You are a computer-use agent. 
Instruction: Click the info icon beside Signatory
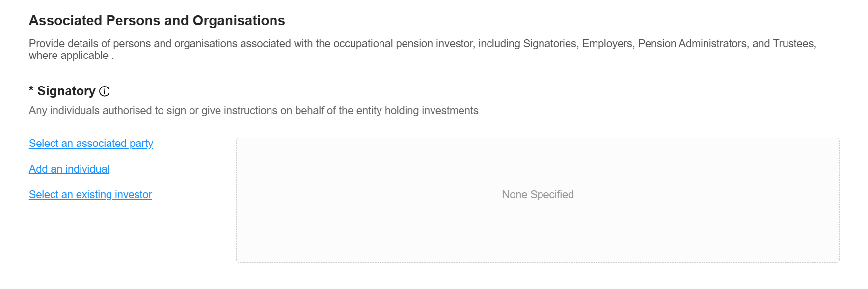[x=105, y=91]
